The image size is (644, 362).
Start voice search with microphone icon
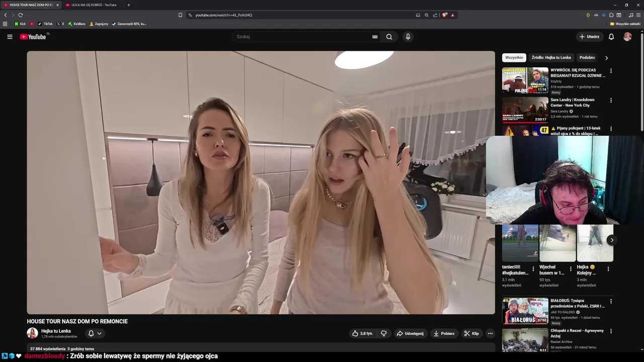[x=408, y=37]
